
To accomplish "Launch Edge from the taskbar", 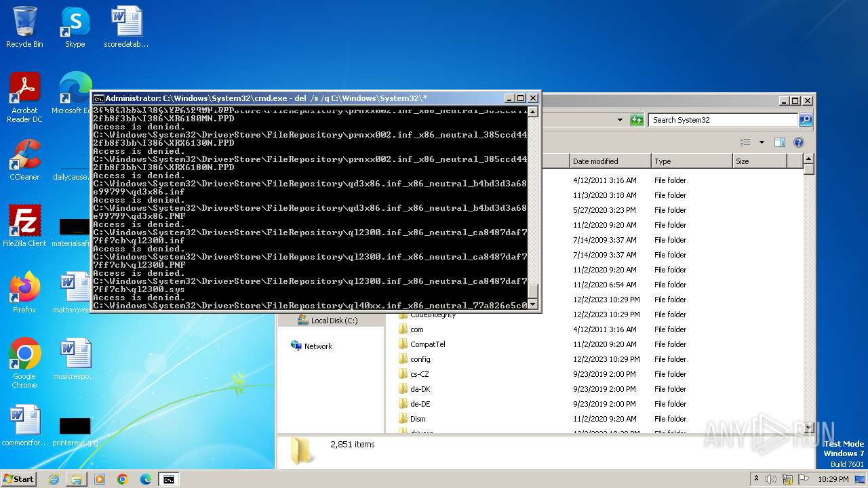I will click(x=145, y=479).
